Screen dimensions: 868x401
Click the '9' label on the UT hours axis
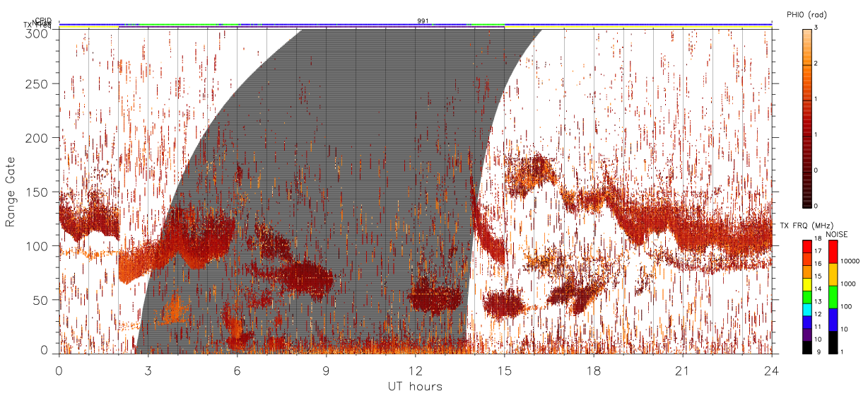326,370
